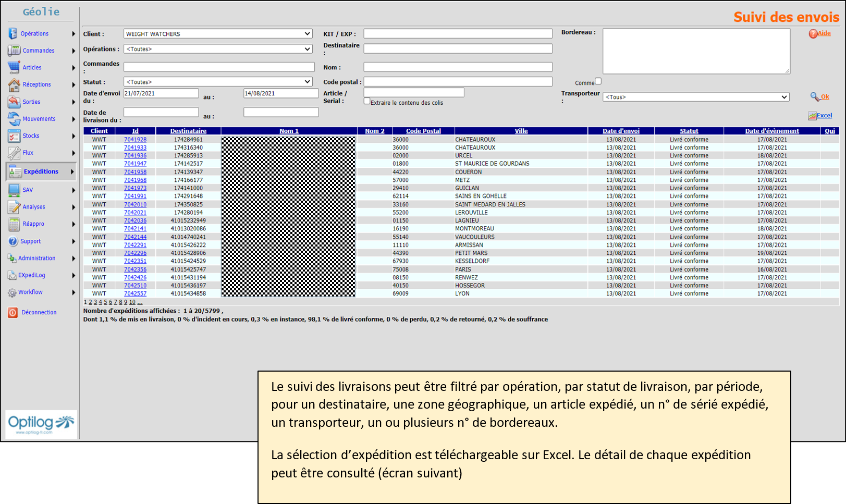
Task: Click the Code postal input field
Action: tap(458, 82)
